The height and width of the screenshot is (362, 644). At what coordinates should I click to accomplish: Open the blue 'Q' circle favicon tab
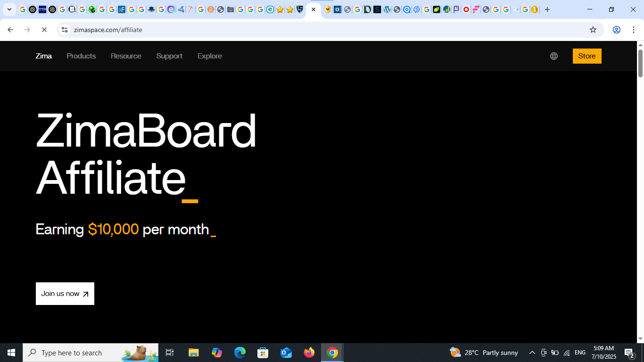pyautogui.click(x=407, y=9)
